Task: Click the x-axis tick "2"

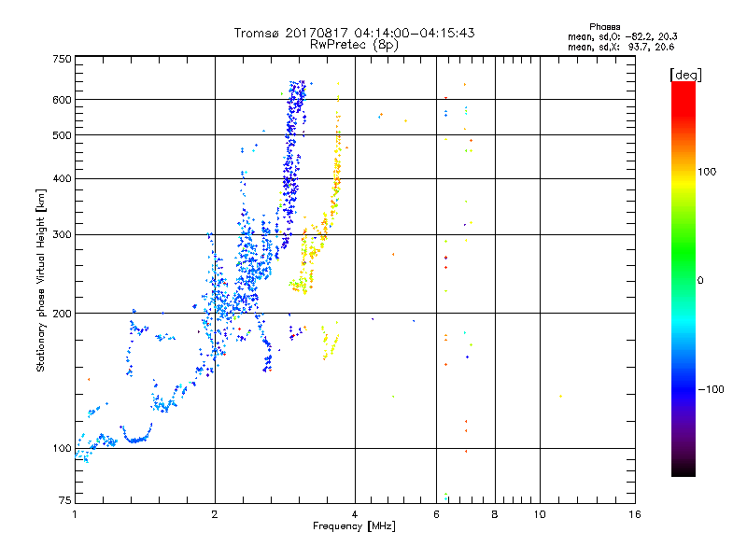Action: pos(215,514)
